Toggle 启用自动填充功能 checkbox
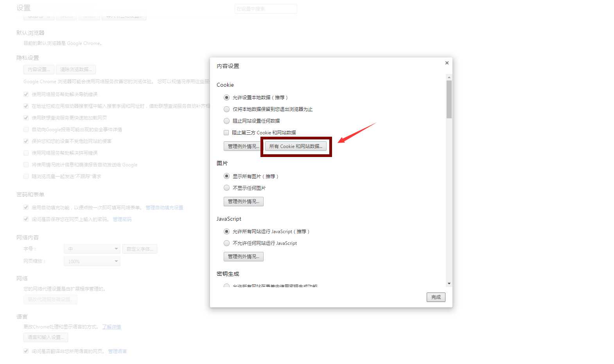The width and height of the screenshot is (614, 364). (26, 207)
